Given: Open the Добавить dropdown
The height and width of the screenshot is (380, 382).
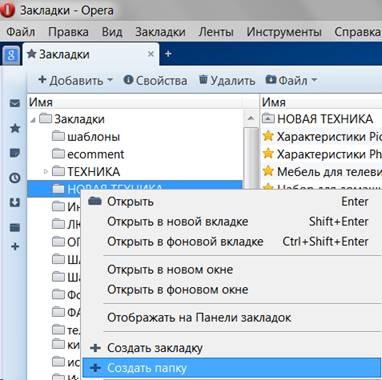Looking at the screenshot, I should [75, 80].
